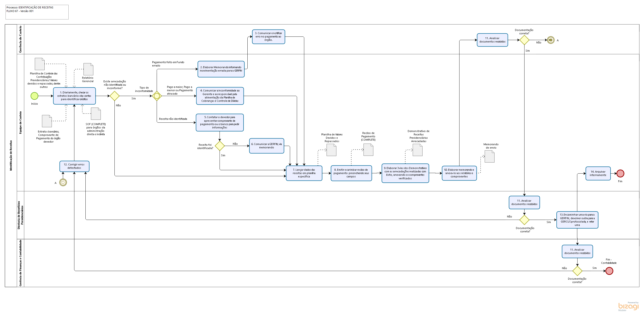Image resolution: width=644 pixels, height=314 pixels.
Task: Click task '7. Lançar dados das receitas'
Action: coord(304,173)
